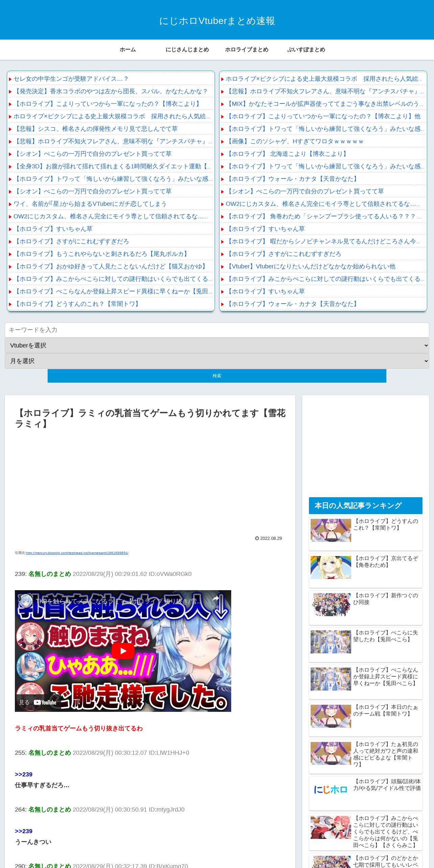Open '【悲報】シスコ、椎名さんの揮発性メモリ' link
434x868 pixels.
pyautogui.click(x=96, y=129)
